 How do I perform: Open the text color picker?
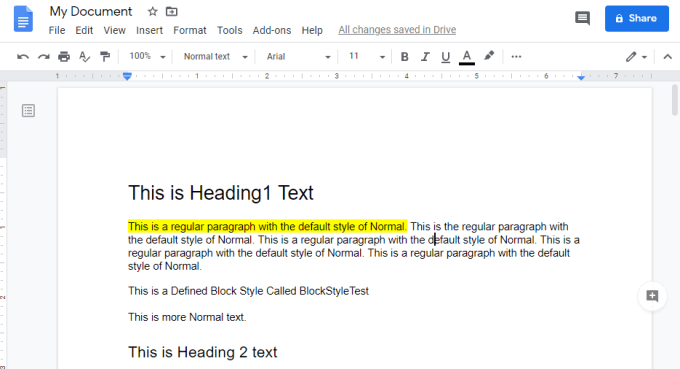click(467, 57)
